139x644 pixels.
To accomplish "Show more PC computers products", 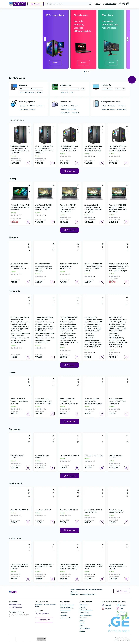I will (69, 171).
